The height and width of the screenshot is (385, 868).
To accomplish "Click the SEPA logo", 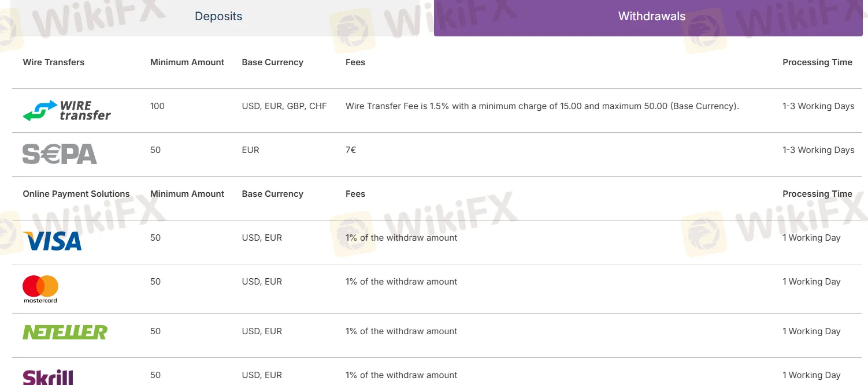I will [60, 154].
